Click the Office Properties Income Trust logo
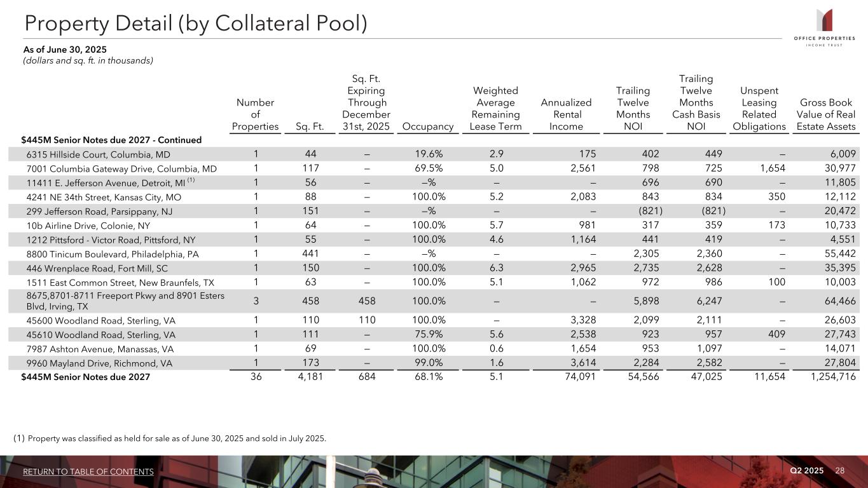Image resolution: width=868 pixels, height=488 pixels. click(x=827, y=28)
